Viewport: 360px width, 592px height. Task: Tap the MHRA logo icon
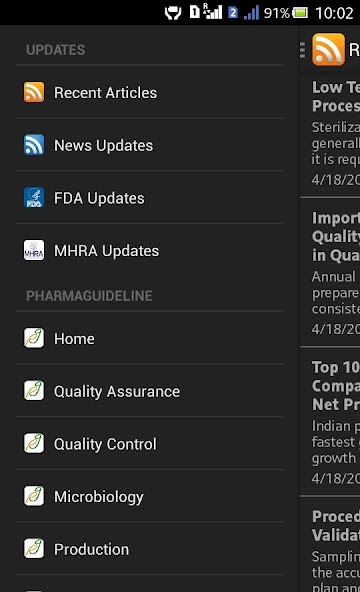pyautogui.click(x=34, y=250)
